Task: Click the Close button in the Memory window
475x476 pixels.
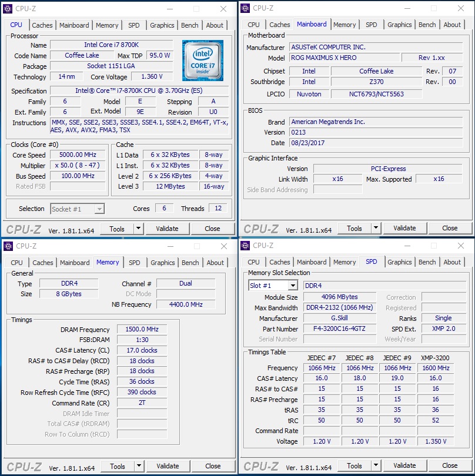Action: click(213, 466)
